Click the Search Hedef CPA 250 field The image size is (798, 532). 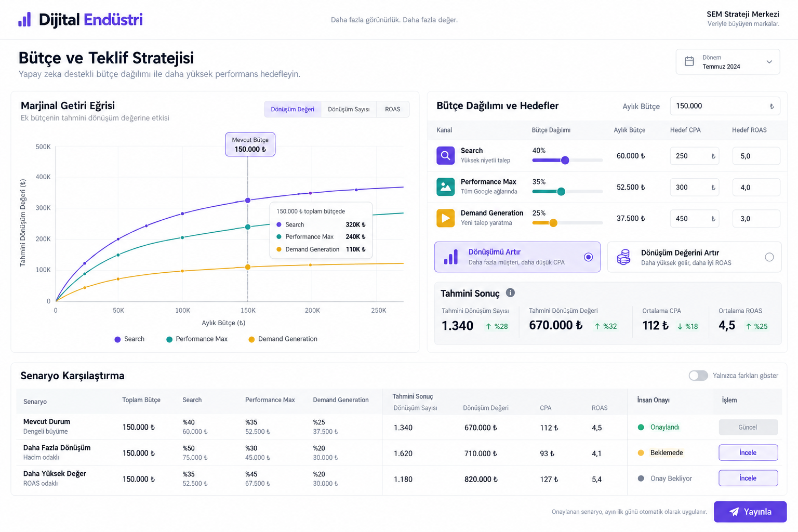tap(695, 156)
